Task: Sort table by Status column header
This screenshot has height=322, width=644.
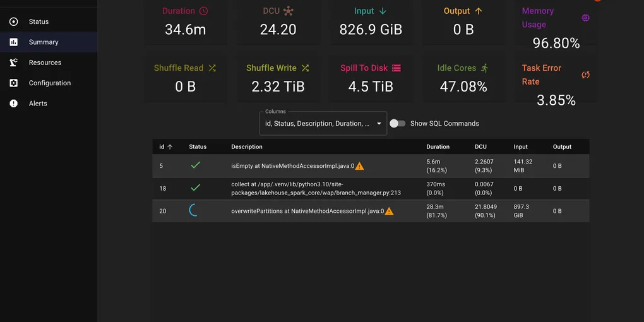Action: pos(198,146)
